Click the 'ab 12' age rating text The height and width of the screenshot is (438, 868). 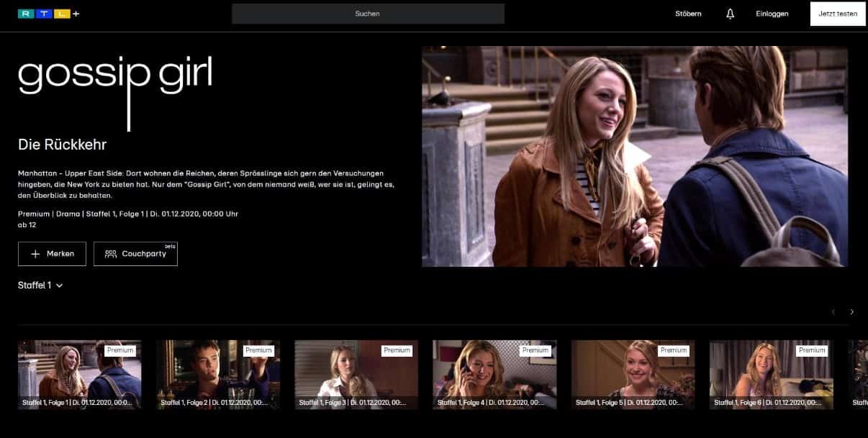pos(27,225)
